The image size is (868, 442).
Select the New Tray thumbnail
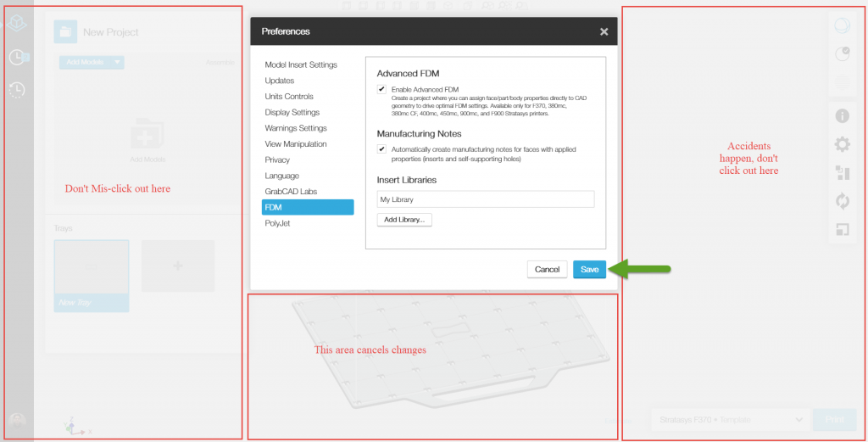pyautogui.click(x=92, y=276)
